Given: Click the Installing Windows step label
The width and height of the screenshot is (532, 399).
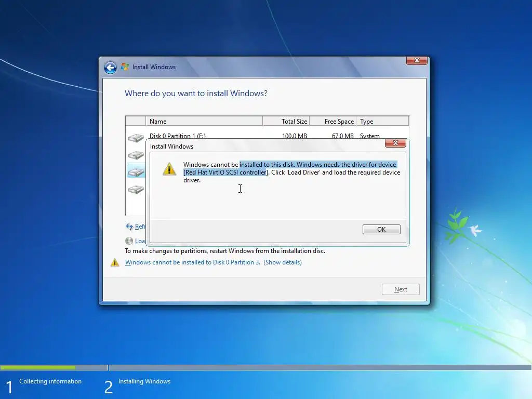Looking at the screenshot, I should pyautogui.click(x=144, y=381).
